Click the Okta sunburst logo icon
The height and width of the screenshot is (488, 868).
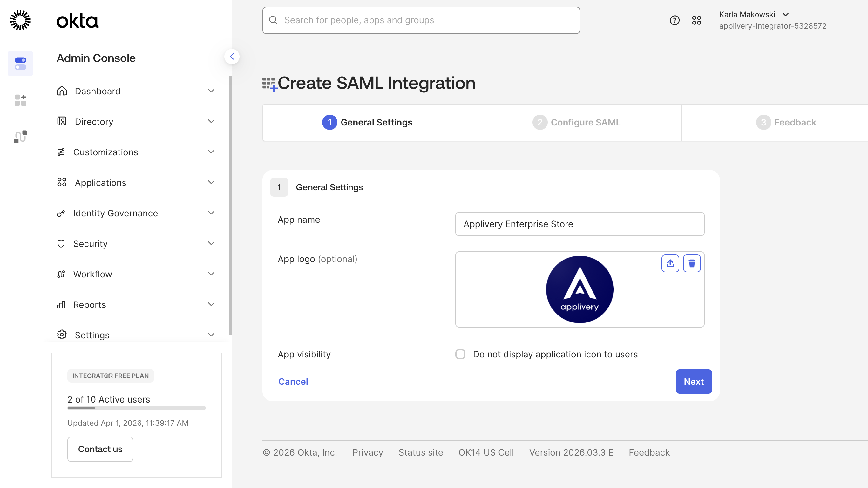click(x=20, y=20)
